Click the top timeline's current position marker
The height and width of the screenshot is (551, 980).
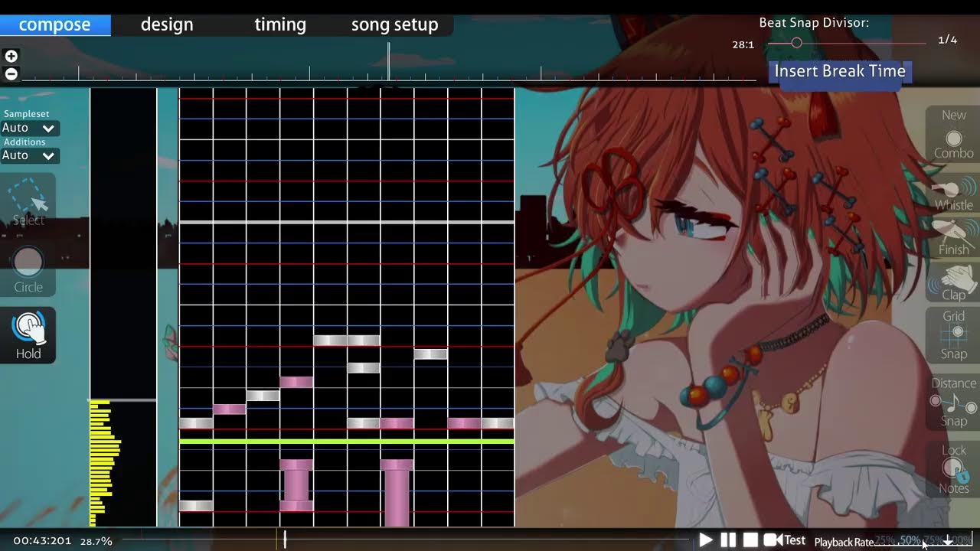tap(389, 61)
